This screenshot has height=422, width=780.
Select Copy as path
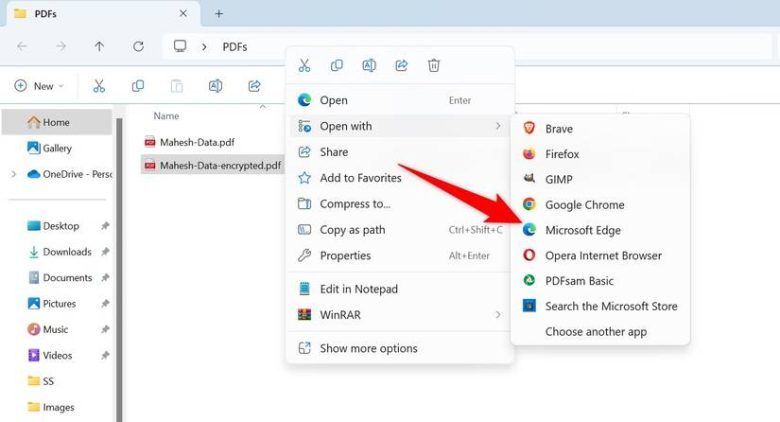[400, 230]
